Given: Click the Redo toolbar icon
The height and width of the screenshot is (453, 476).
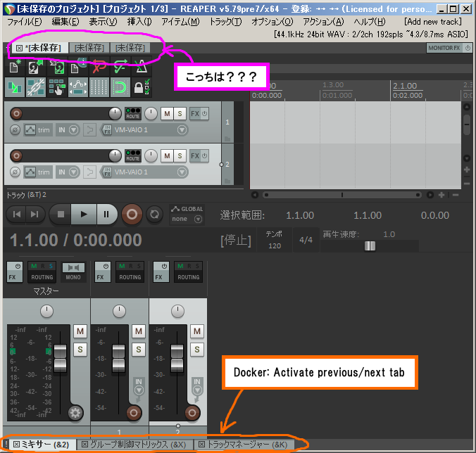Looking at the screenshot, I should pos(120,66).
